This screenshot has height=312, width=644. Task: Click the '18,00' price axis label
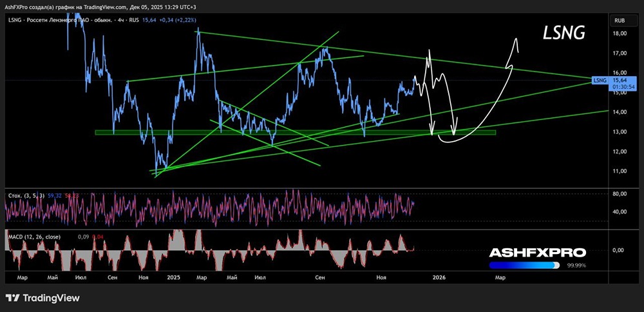pos(620,34)
